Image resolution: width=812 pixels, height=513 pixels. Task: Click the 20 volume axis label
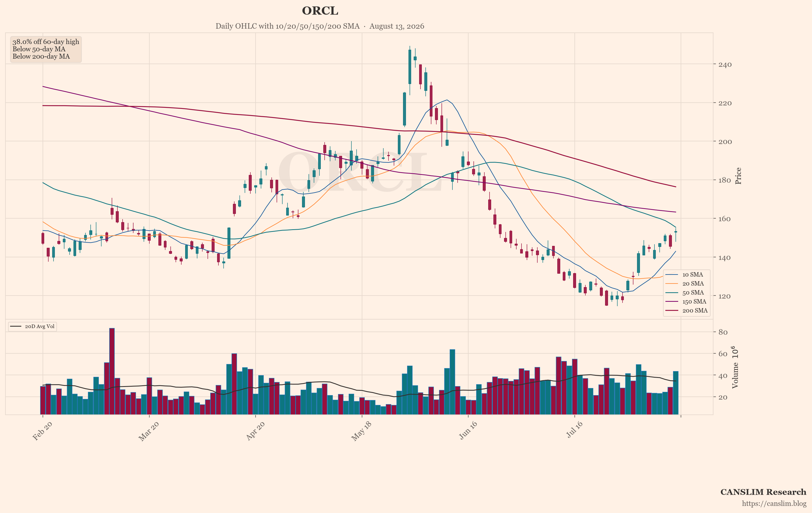point(723,397)
